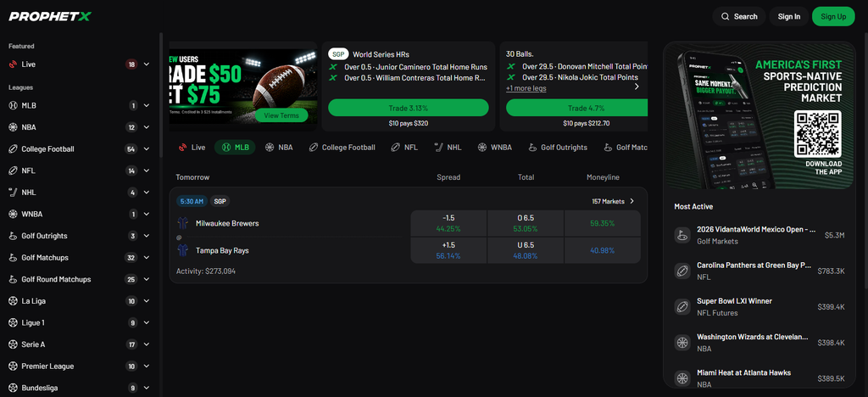Expand the NBA league chevron
Image resolution: width=868 pixels, height=397 pixels.
[147, 127]
